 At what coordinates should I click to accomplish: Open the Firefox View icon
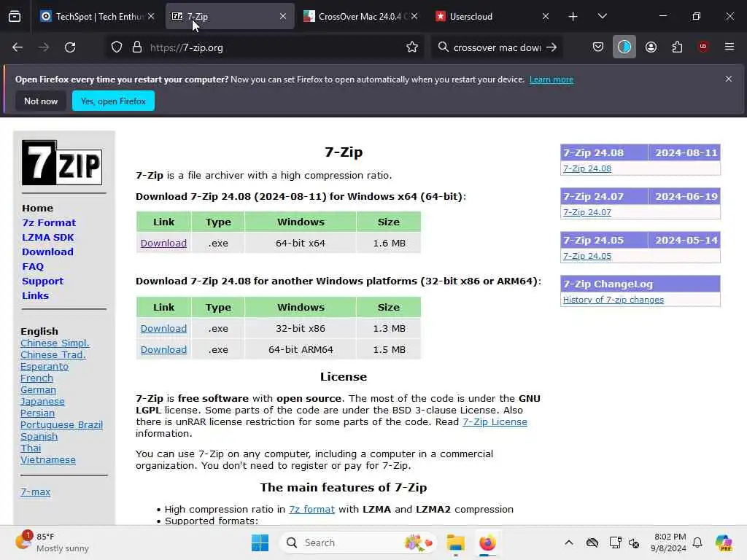(x=15, y=16)
